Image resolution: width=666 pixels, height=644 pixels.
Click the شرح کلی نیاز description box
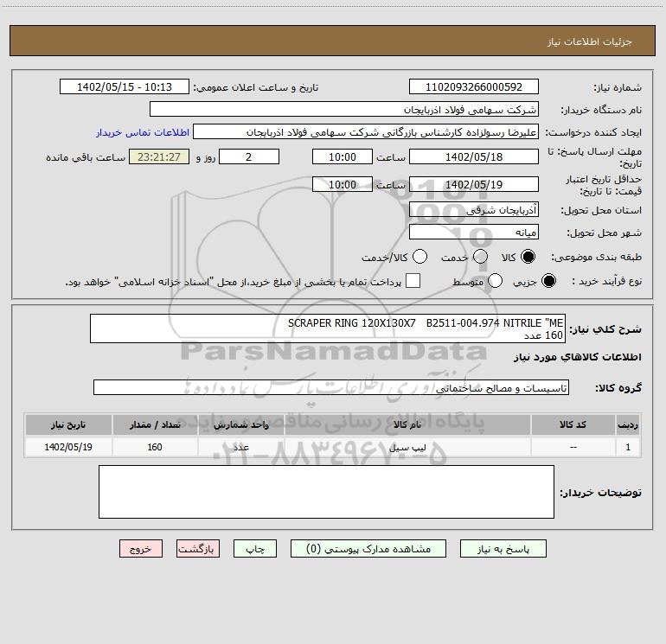328,328
